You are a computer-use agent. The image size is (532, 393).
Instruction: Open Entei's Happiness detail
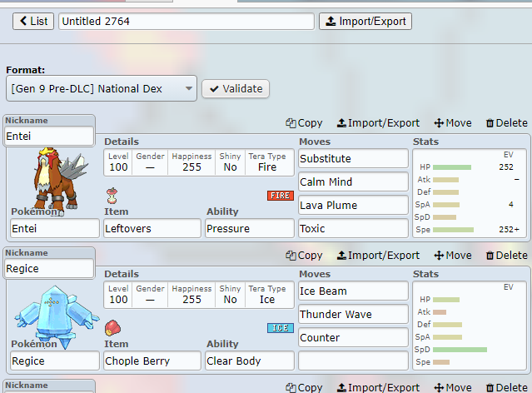pyautogui.click(x=191, y=162)
